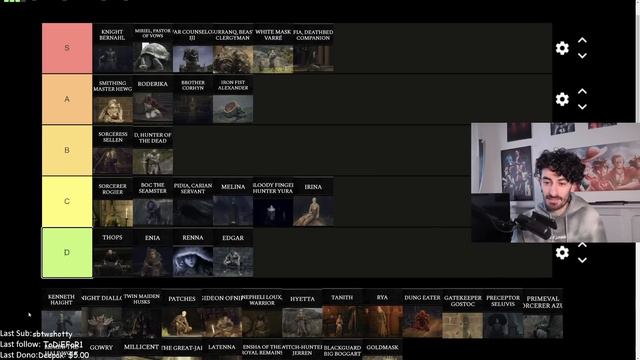640x360 pixels.
Task: Pick Knight Diallos from unranked pool
Action: [x=102, y=313]
